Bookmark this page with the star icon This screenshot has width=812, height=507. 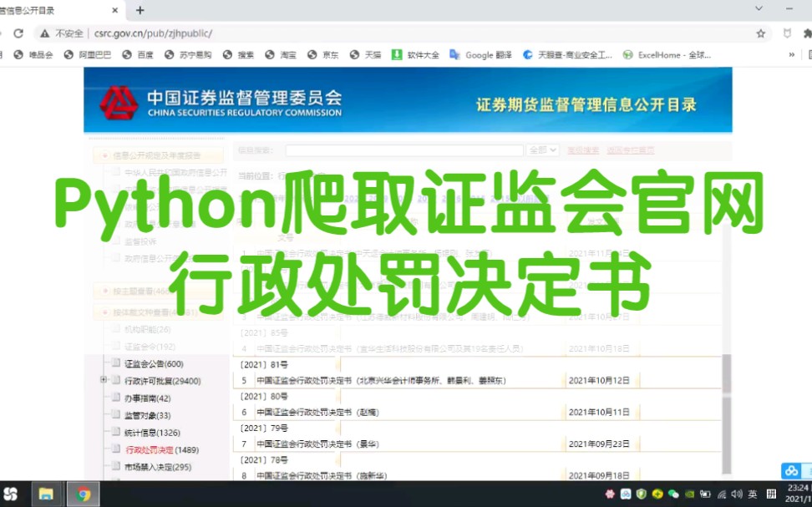pos(759,32)
